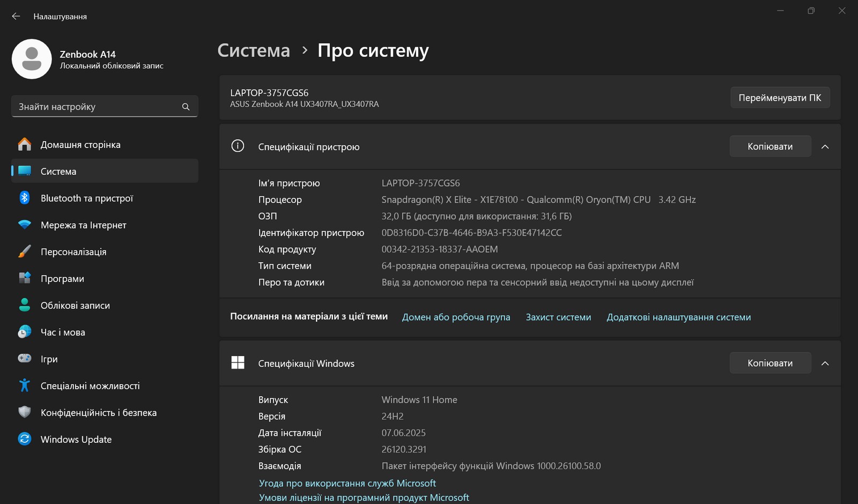The height and width of the screenshot is (504, 858).
Task: Open Домашня сторінка in sidebar
Action: (x=105, y=144)
